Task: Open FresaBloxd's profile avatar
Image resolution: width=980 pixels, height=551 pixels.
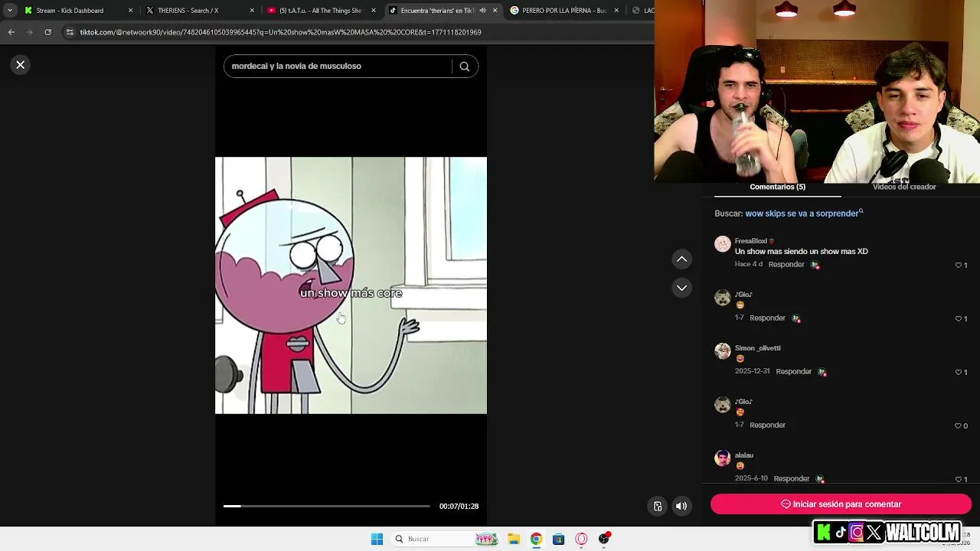Action: (x=723, y=244)
